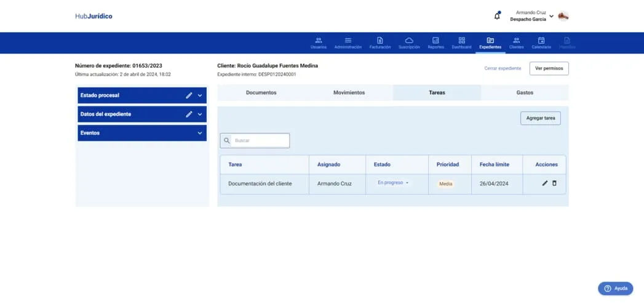The image size is (644, 306).
Task: Click the Despacho García label
Action: click(x=528, y=19)
